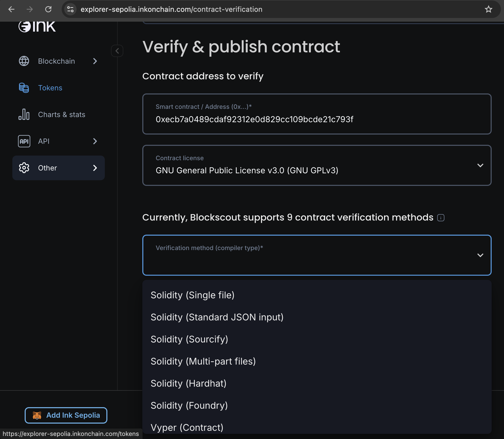Open the Other menu item

click(59, 168)
